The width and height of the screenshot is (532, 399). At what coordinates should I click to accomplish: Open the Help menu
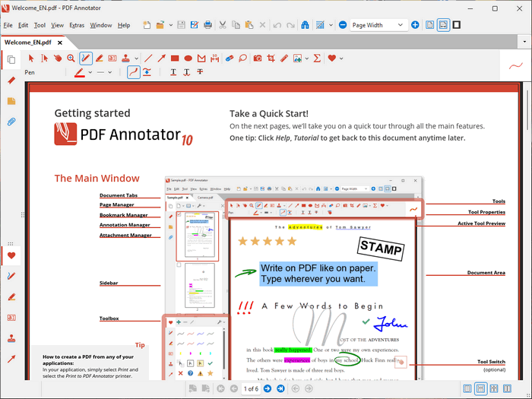pyautogui.click(x=124, y=25)
